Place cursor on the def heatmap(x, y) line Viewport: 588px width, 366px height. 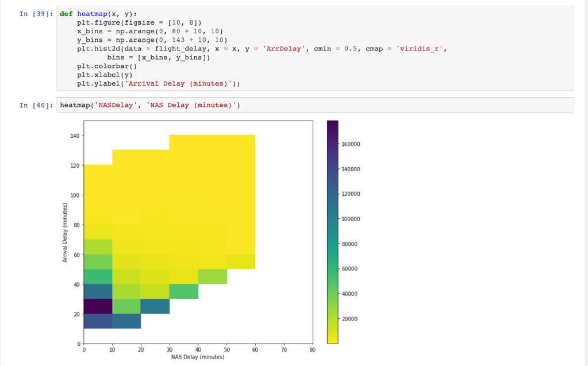tap(100, 13)
